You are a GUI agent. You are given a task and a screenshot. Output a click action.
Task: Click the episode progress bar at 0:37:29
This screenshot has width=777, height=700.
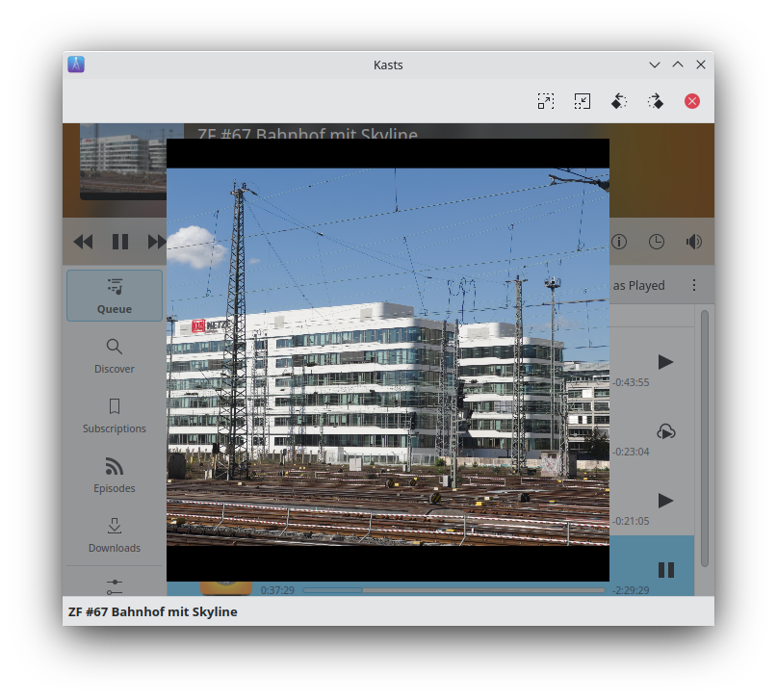pos(453,590)
